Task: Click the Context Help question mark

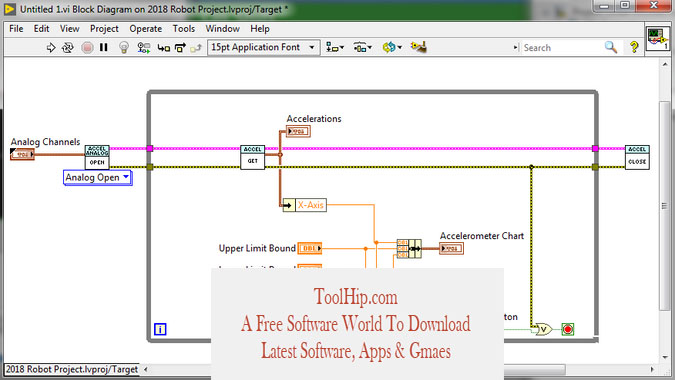Action: (634, 47)
